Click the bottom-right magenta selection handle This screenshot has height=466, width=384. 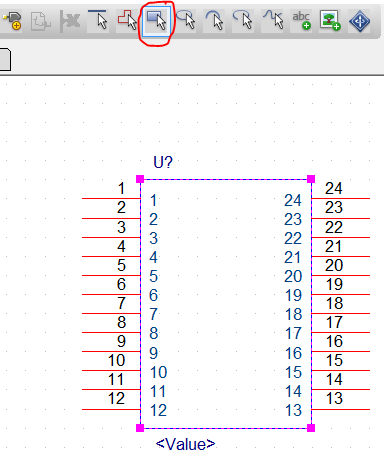pyautogui.click(x=311, y=428)
